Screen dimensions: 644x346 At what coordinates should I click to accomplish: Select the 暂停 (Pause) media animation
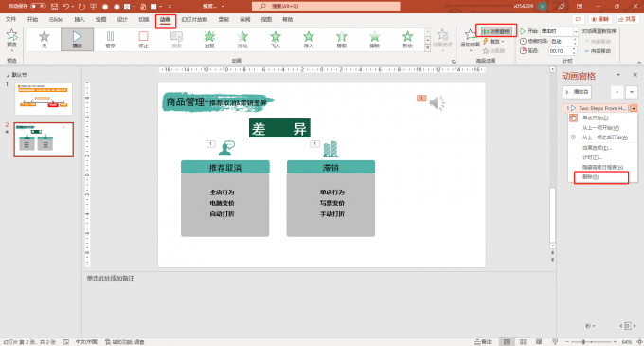[110, 40]
